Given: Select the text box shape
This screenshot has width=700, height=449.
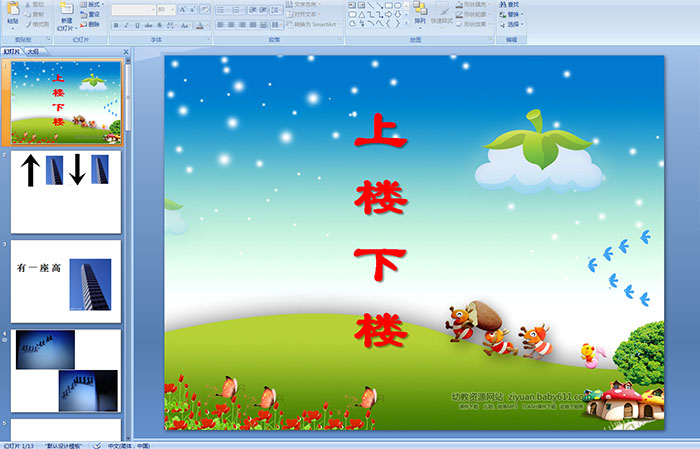Looking at the screenshot, I should [x=352, y=5].
